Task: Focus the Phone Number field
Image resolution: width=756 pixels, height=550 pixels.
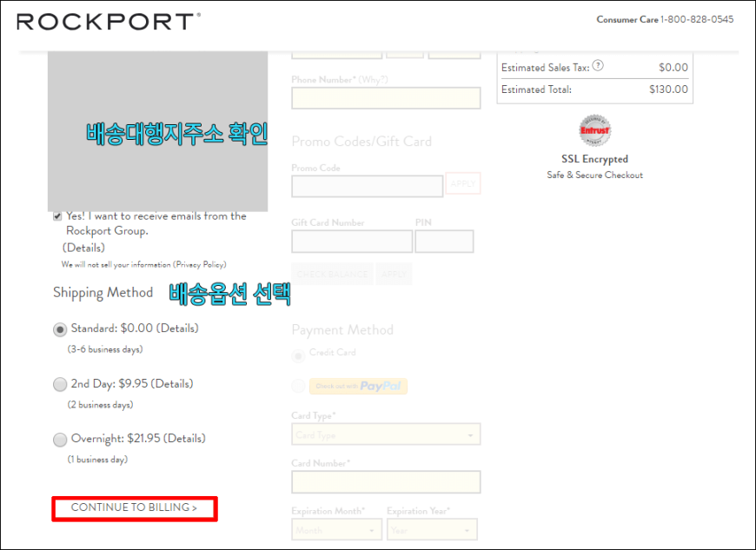Action: coord(386,98)
